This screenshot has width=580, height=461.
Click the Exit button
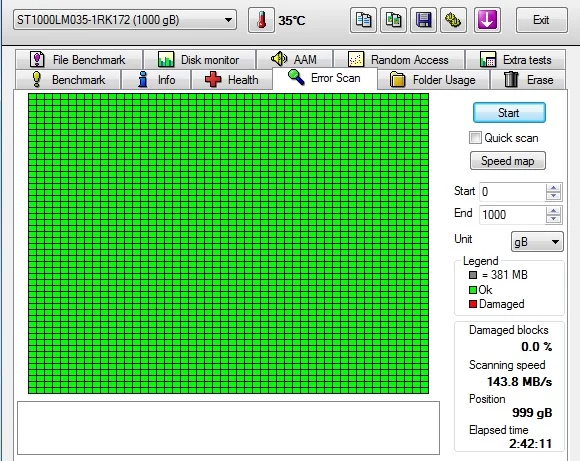(x=542, y=20)
